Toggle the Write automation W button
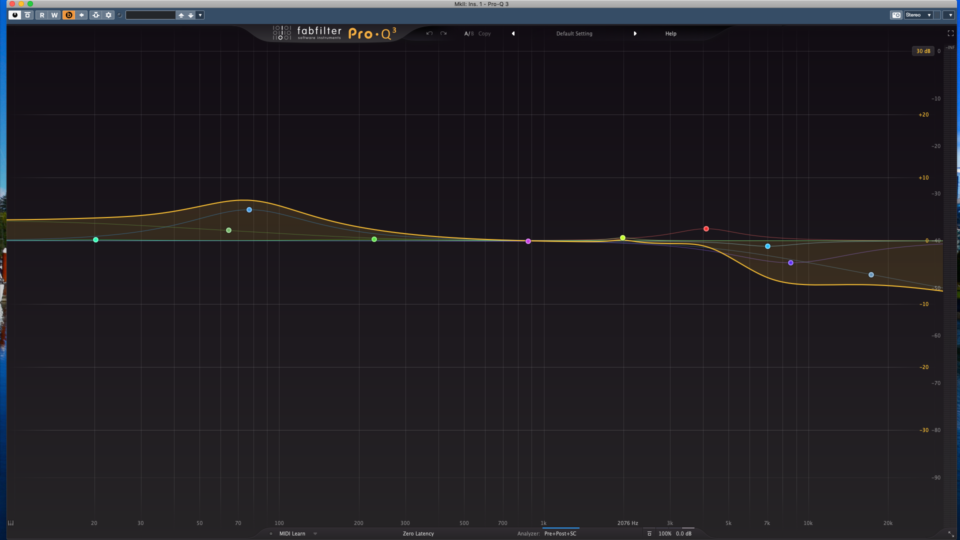The width and height of the screenshot is (960, 540). point(55,15)
